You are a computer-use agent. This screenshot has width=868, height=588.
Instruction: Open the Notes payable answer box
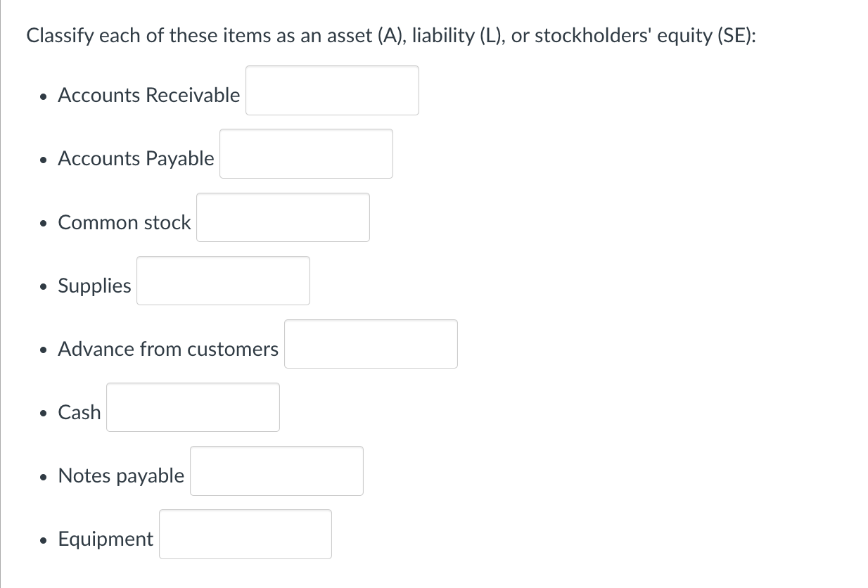276,471
